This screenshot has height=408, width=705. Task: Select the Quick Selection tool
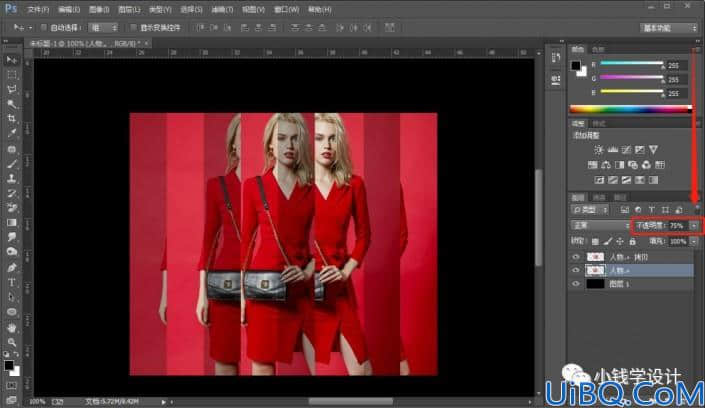12,104
